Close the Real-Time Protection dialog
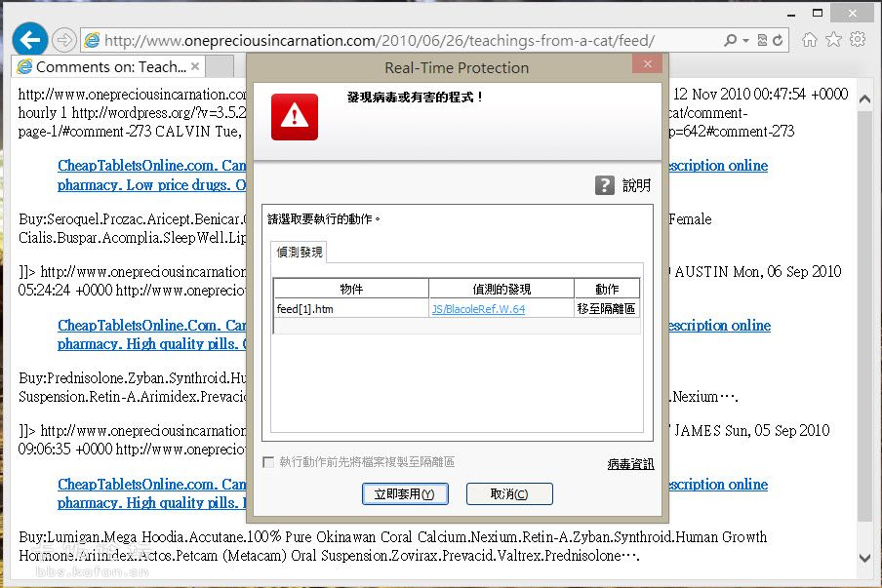Screen dimensions: 882x588 (x=648, y=64)
